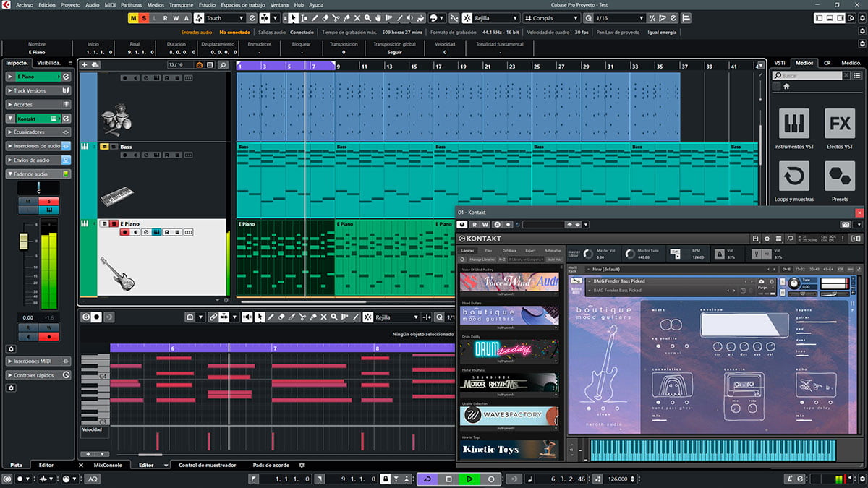Select the Erase tool in top toolbar
The image size is (868, 488).
coord(325,17)
